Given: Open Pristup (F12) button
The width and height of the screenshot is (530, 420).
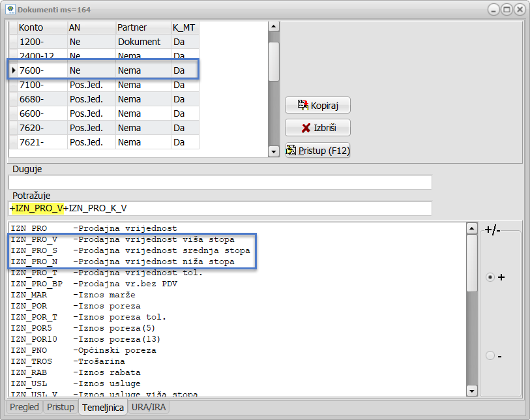Looking at the screenshot, I should [317, 151].
